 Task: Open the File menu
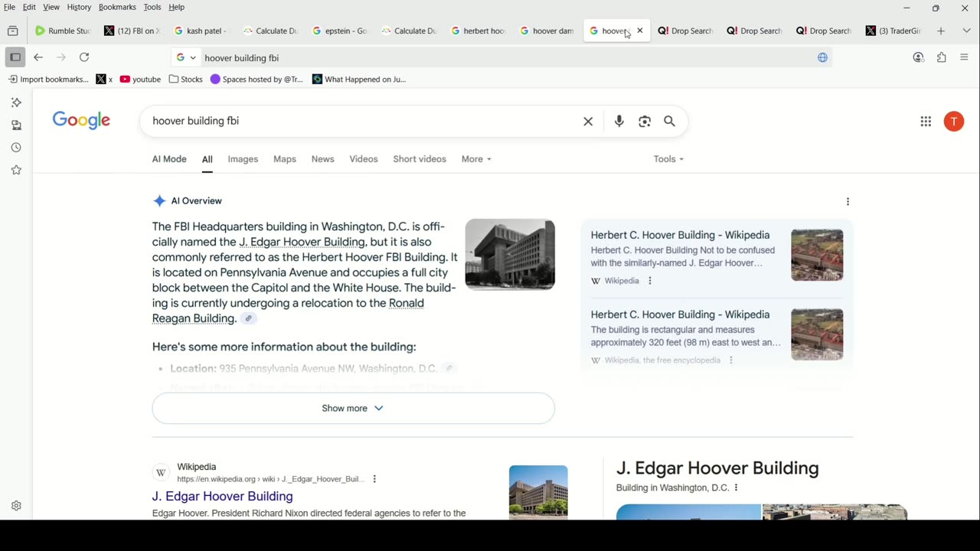click(x=9, y=7)
